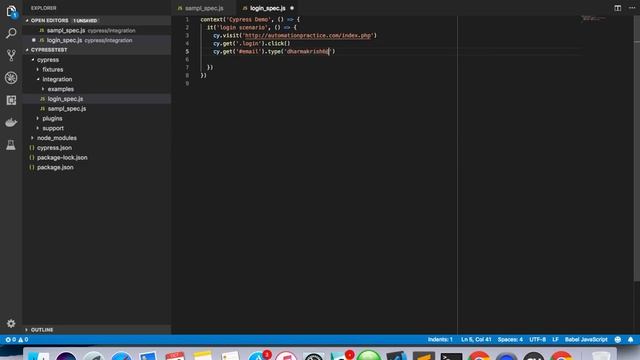Open the notifications bell icon
This screenshot has width=640, height=360.
tap(631, 340)
